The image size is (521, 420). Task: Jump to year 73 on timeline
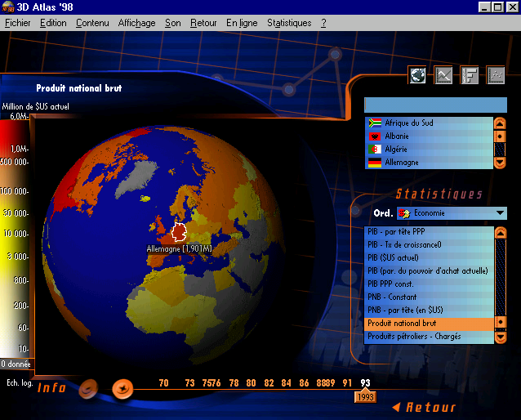click(190, 383)
